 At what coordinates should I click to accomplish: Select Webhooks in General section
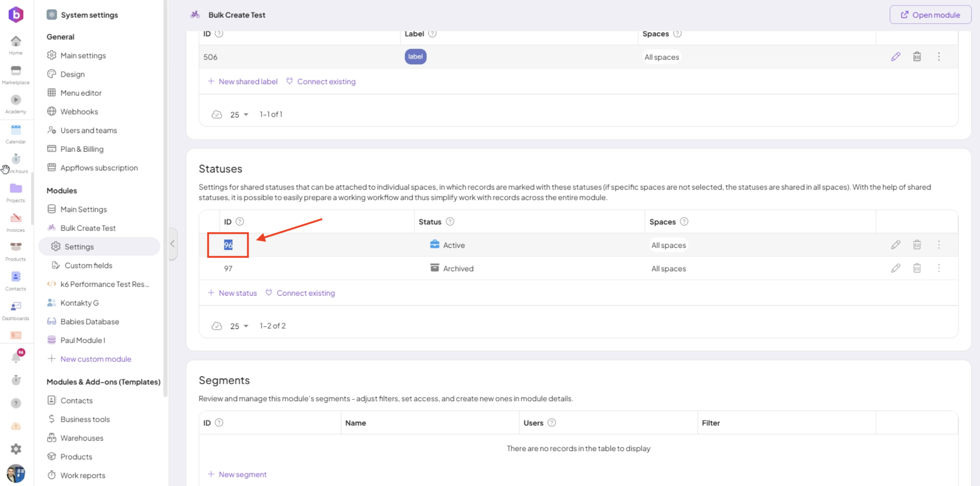(x=79, y=111)
